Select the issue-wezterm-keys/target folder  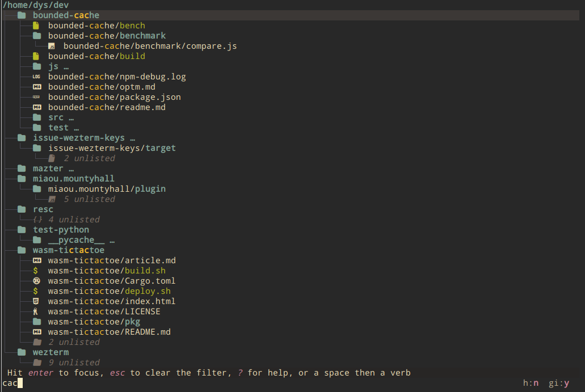(x=112, y=148)
